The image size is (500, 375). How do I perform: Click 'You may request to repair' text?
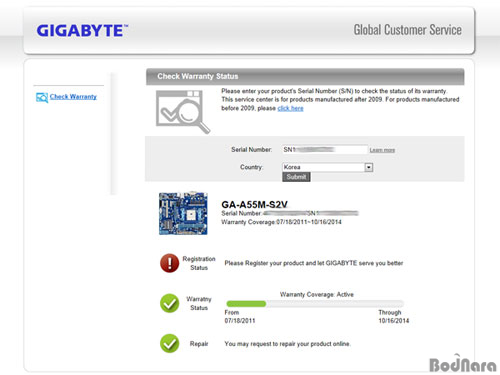point(287,344)
